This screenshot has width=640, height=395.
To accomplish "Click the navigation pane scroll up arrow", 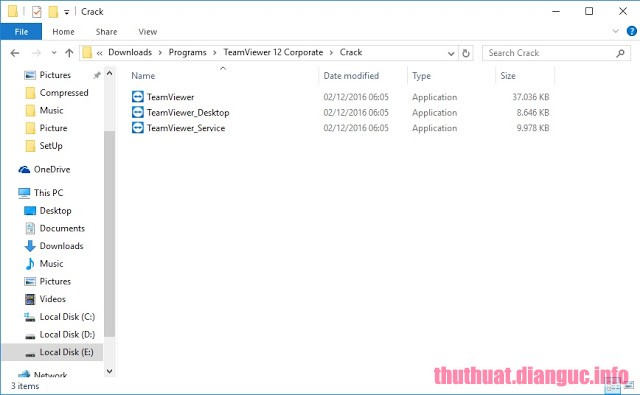I will point(109,73).
